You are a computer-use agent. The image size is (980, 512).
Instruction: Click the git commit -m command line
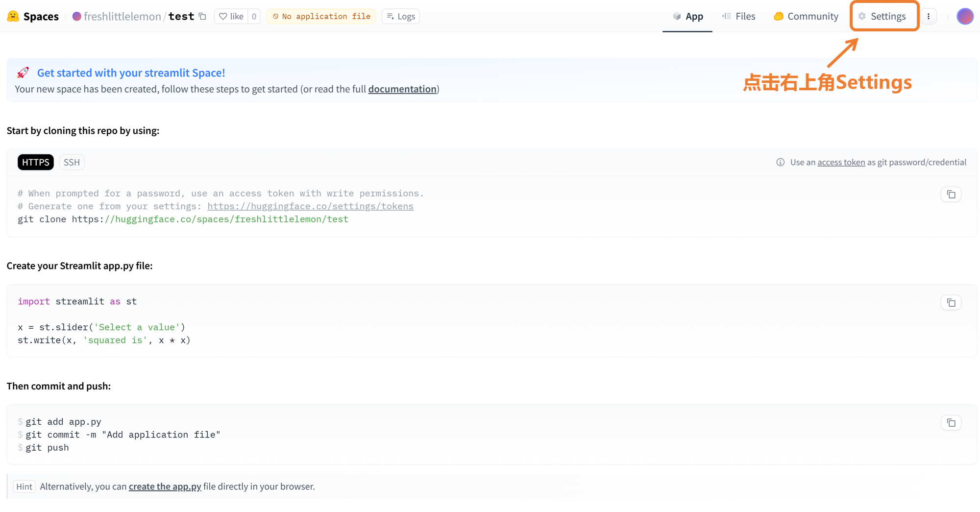123,435
